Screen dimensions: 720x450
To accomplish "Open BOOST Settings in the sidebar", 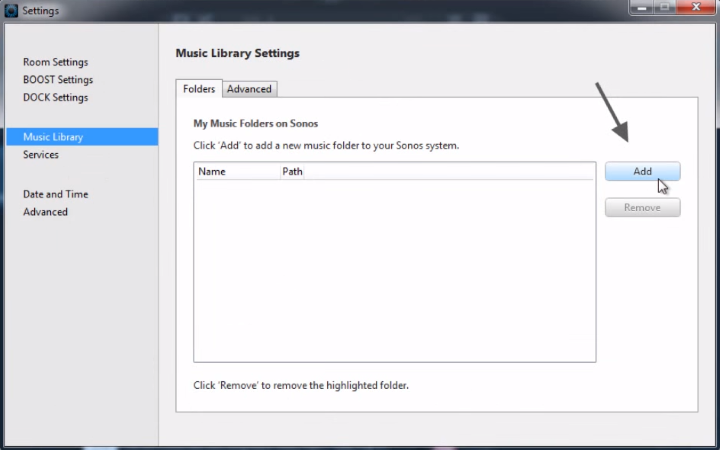I will pyautogui.click(x=58, y=79).
